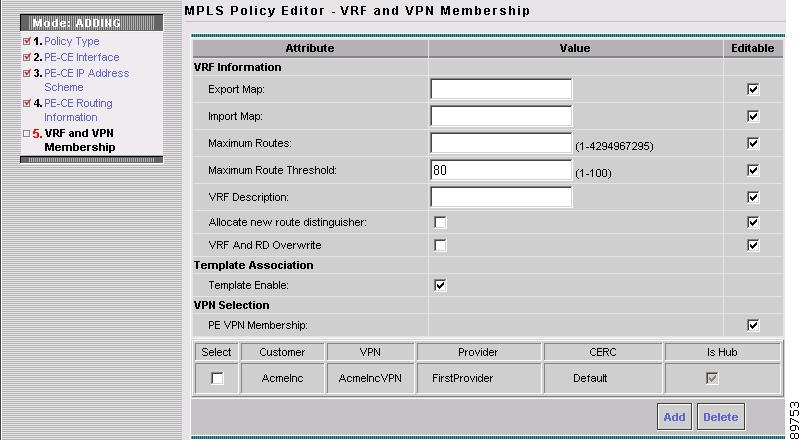Click the AcmeInc customer cell
The height and width of the screenshot is (440, 802).
click(282, 378)
